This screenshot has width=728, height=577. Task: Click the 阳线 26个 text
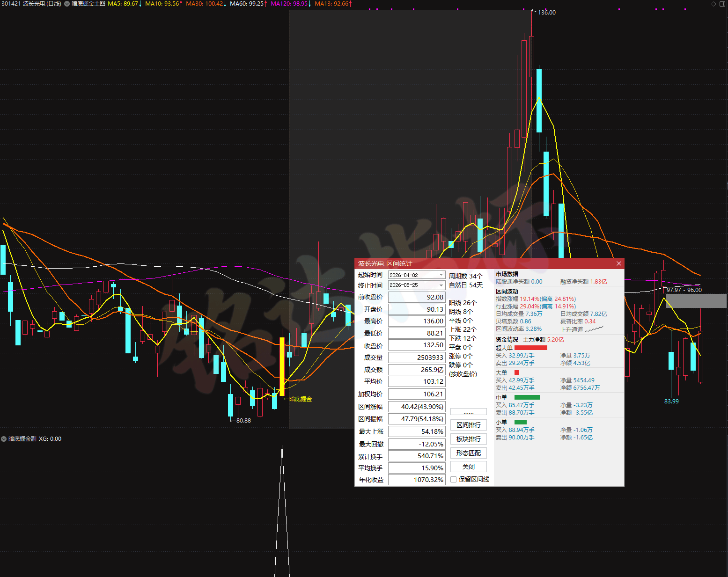coord(462,303)
